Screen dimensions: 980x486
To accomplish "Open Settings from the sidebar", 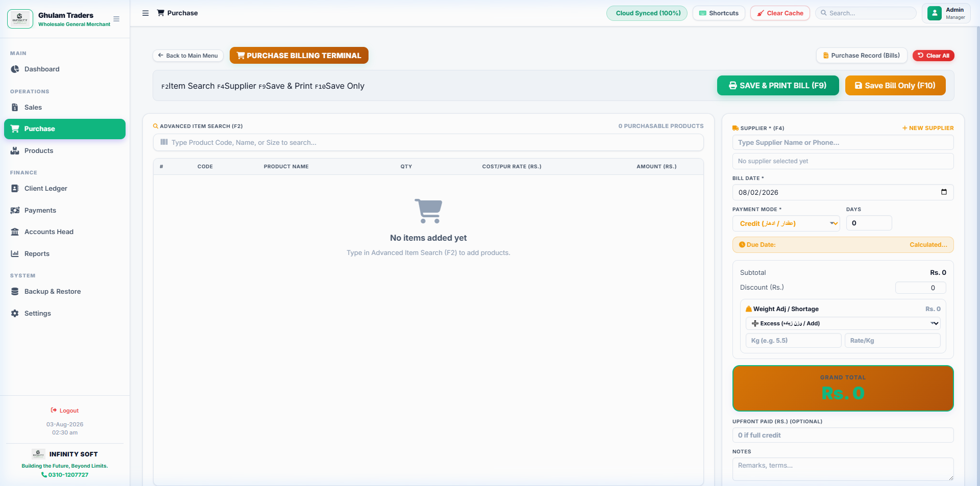I will coord(65,314).
